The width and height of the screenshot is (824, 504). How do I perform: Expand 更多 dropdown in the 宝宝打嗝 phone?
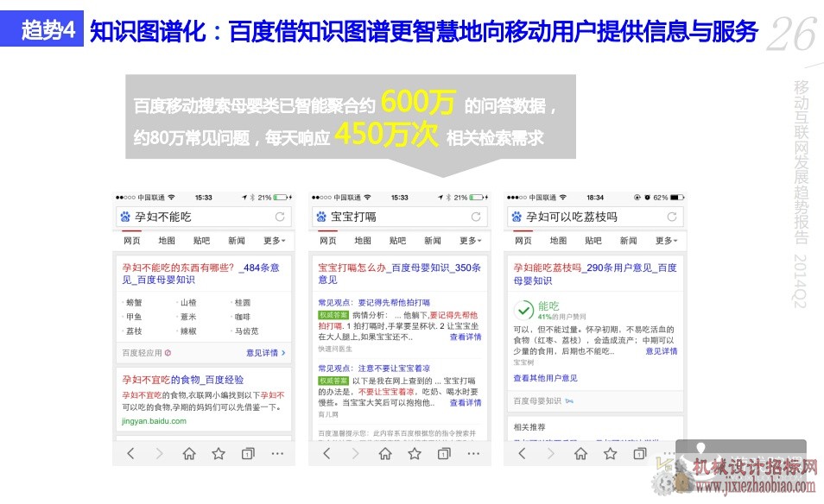click(471, 241)
